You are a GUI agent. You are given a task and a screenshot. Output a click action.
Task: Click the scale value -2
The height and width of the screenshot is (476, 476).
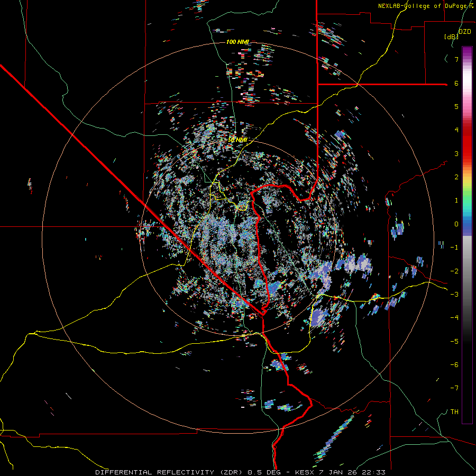(x=454, y=271)
